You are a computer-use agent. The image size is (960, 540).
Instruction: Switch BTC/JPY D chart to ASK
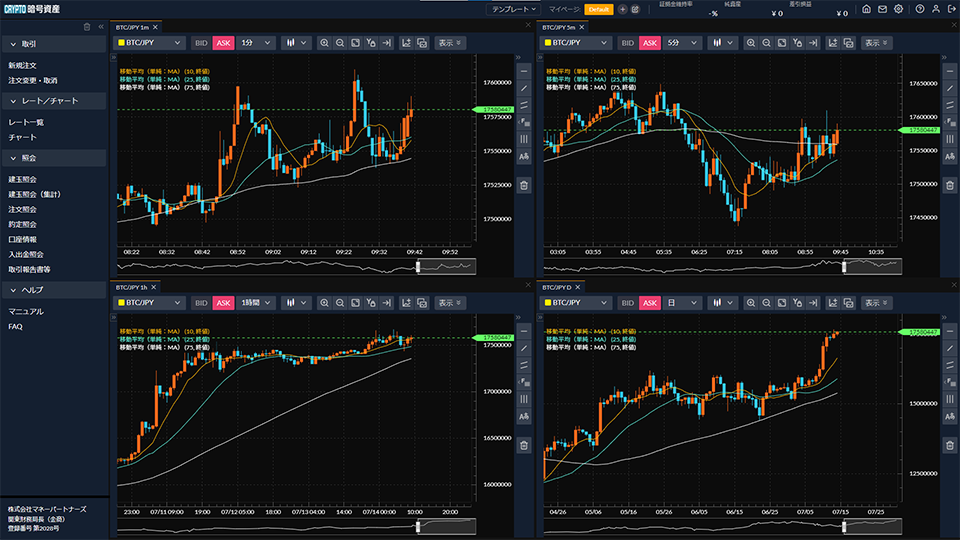(x=650, y=303)
